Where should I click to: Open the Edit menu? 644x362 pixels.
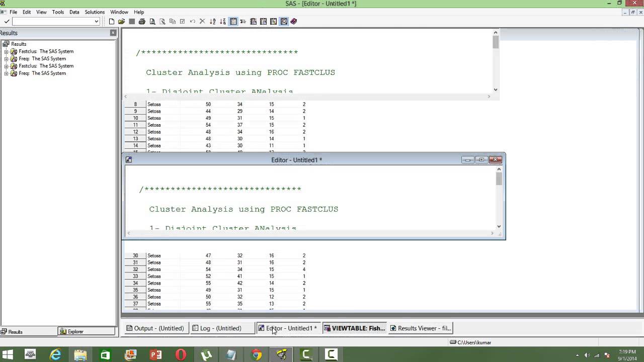(x=27, y=12)
